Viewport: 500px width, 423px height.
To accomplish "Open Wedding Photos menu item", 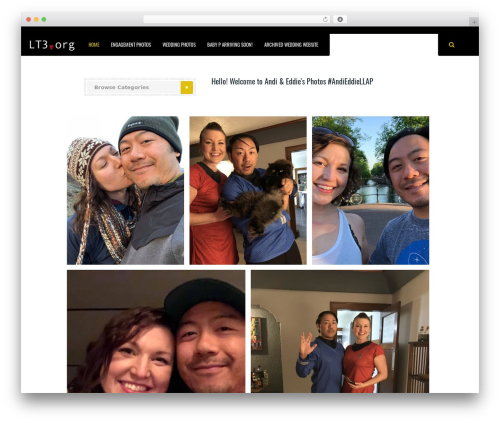I will point(179,45).
